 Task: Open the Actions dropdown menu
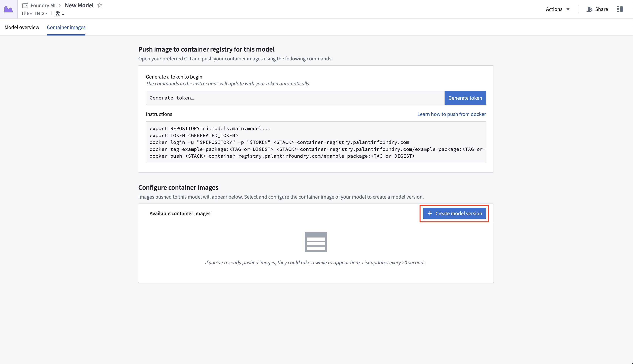pos(558,9)
